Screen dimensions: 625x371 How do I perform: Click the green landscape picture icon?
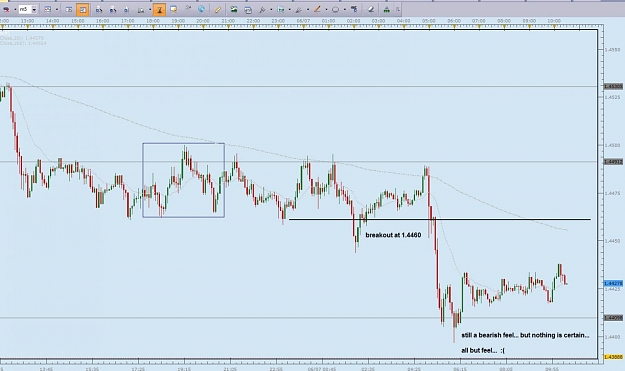pos(234,10)
